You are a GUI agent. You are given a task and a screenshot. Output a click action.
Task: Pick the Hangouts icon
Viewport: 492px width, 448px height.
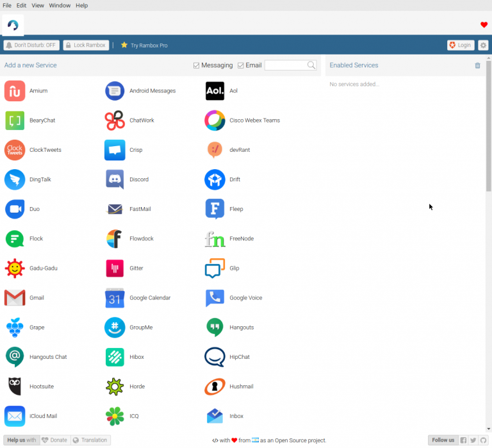click(x=215, y=328)
